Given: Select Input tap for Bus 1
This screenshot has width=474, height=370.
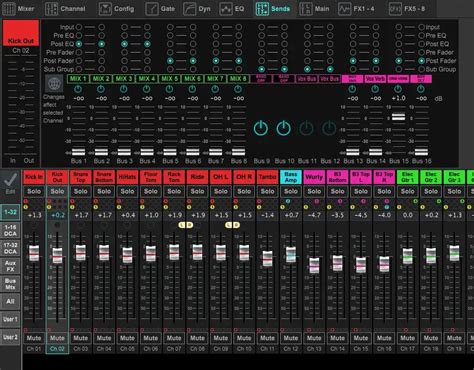Looking at the screenshot, I should click(79, 27).
